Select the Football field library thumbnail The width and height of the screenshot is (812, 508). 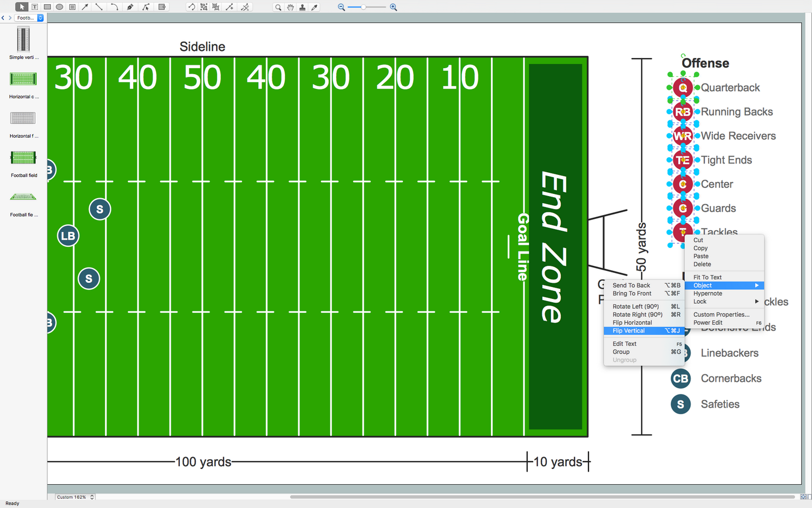[23, 158]
